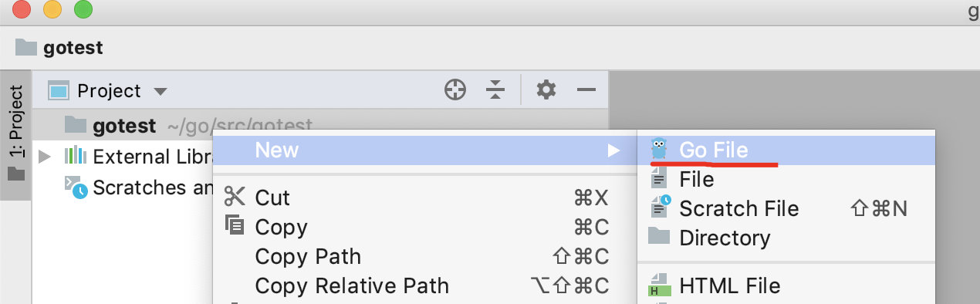Click the locate target crosshair icon
This screenshot has width=980, height=304.
pyautogui.click(x=455, y=90)
